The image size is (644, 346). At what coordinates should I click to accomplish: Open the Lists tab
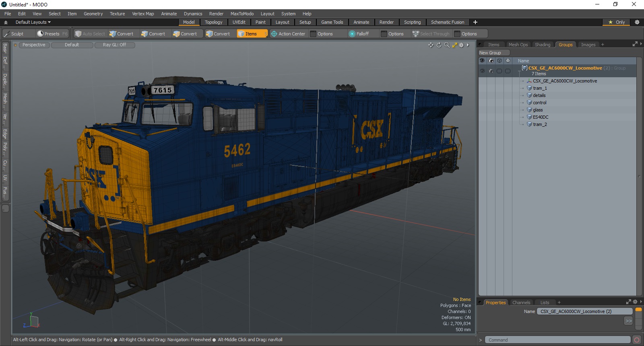(x=545, y=303)
